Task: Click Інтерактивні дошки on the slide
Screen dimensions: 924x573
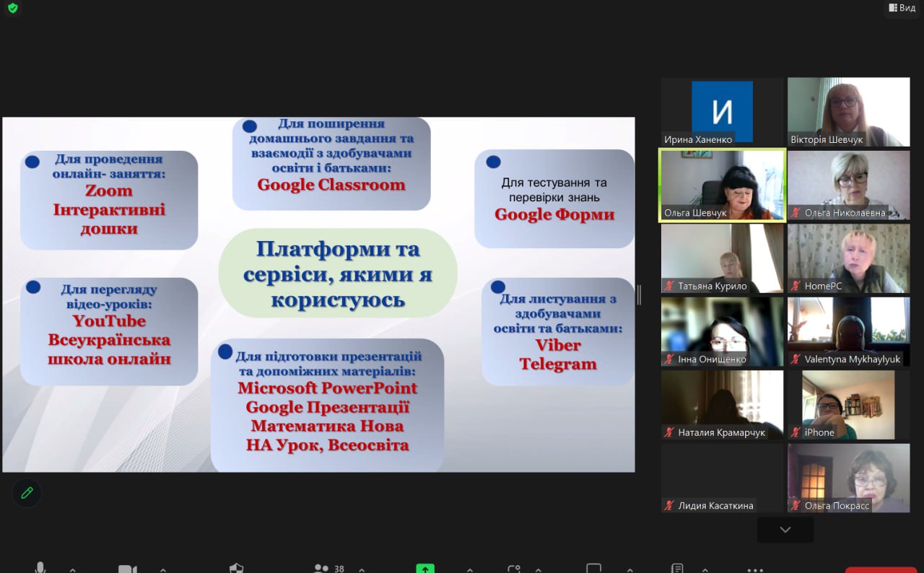Action: pyautogui.click(x=109, y=219)
